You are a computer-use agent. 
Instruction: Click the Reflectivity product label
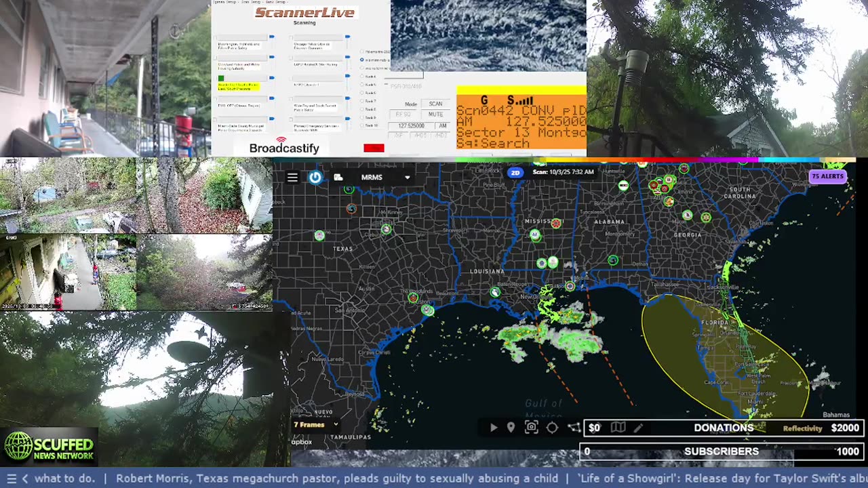(x=802, y=428)
